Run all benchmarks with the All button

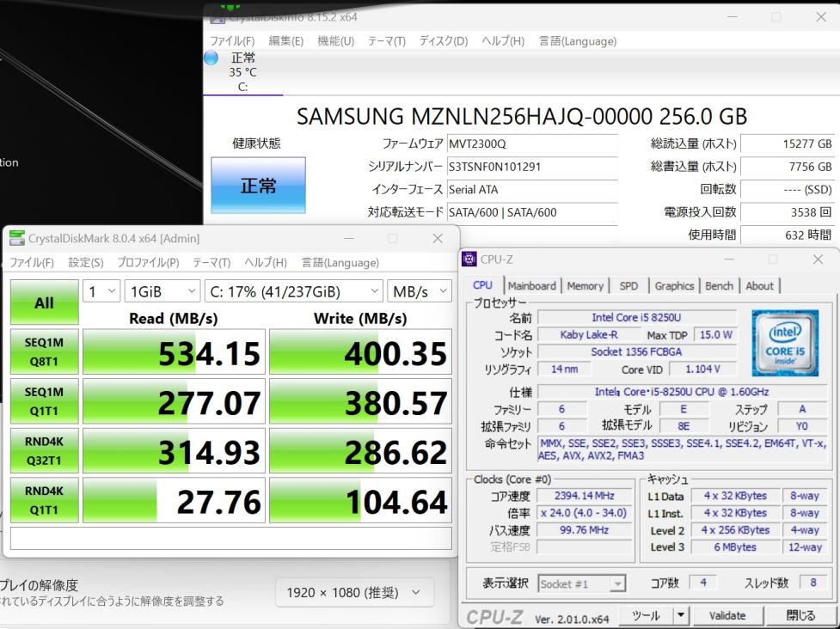45,302
